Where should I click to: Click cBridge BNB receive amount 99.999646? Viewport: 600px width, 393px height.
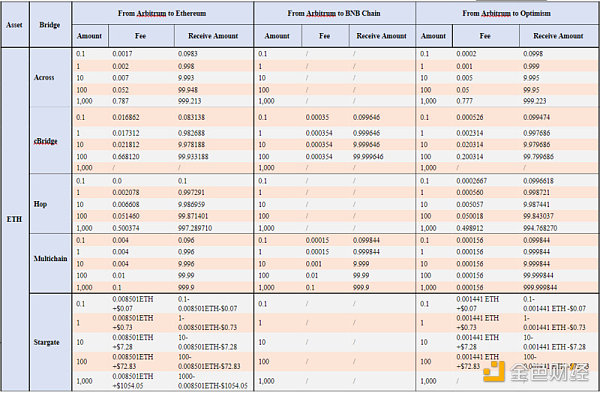point(368,157)
